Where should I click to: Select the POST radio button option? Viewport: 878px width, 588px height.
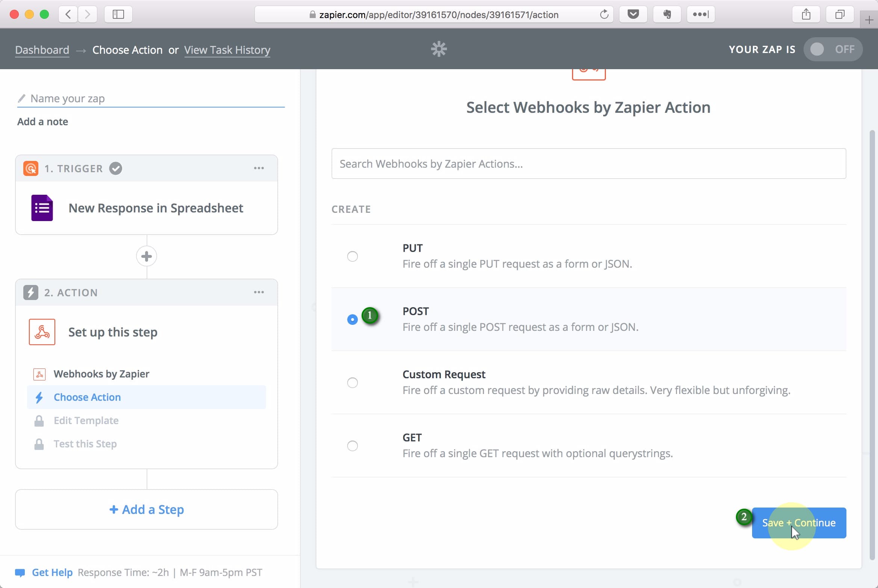(x=353, y=319)
